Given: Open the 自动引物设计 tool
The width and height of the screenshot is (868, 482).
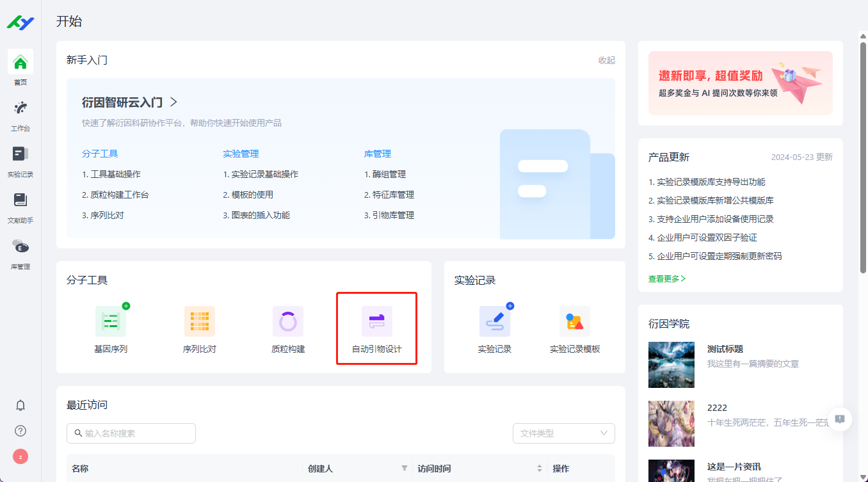Looking at the screenshot, I should pyautogui.click(x=376, y=328).
